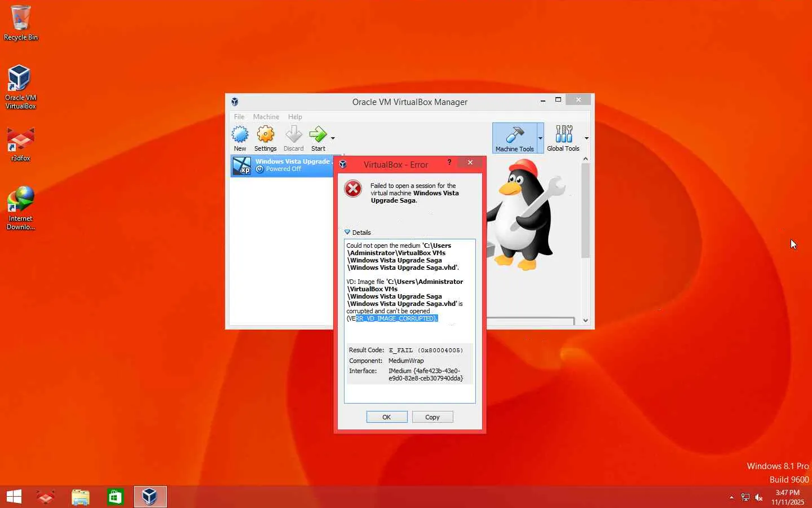Click the question mark help button in error dialog
The image size is (812, 508).
pos(449,163)
